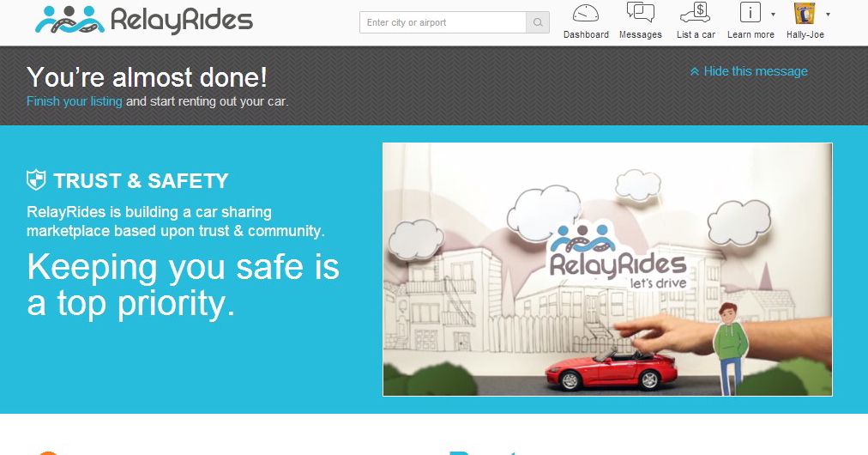Image resolution: width=868 pixels, height=455 pixels.
Task: Open the RelayRides logo home link
Action: [x=144, y=20]
